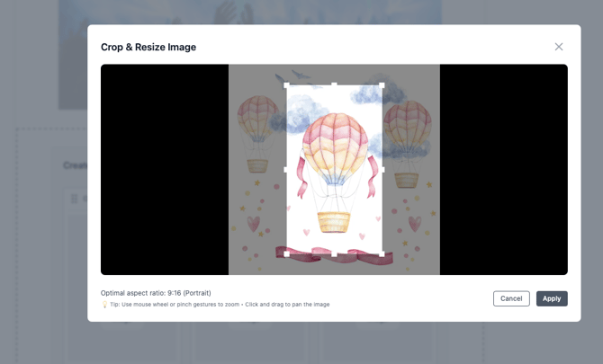Image resolution: width=603 pixels, height=364 pixels.
Task: Click the lightbulb tip icon
Action: [x=104, y=305]
